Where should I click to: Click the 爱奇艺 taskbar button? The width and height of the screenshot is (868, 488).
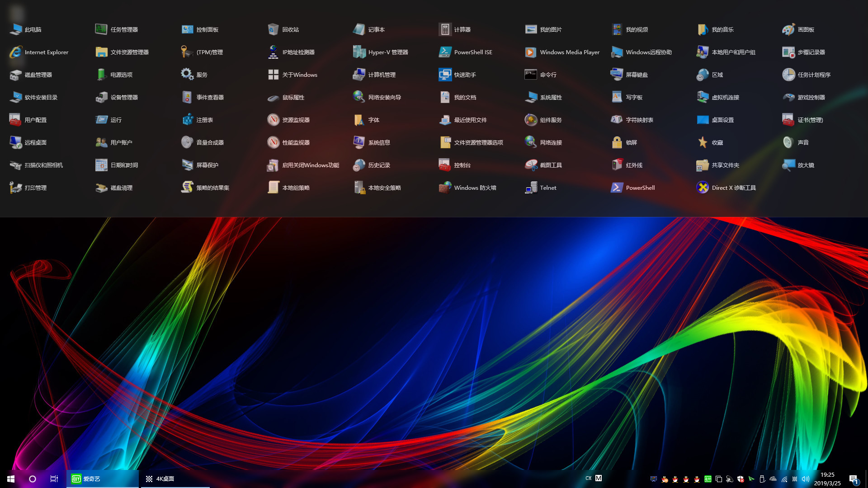click(90, 479)
